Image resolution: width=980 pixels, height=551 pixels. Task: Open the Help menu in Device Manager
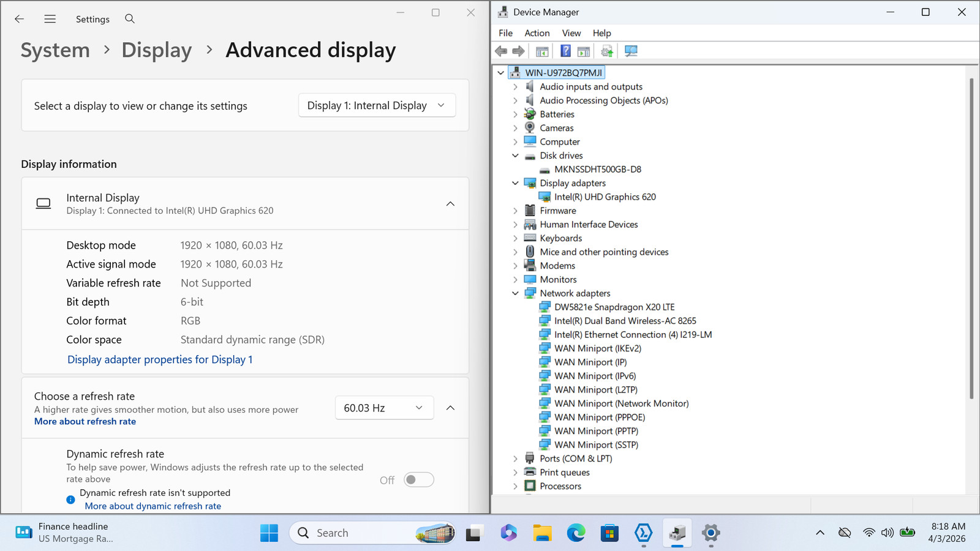[602, 33]
